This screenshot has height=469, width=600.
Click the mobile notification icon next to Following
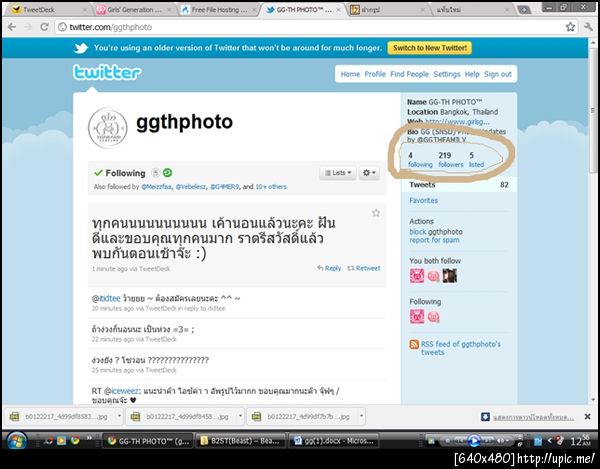click(x=155, y=173)
